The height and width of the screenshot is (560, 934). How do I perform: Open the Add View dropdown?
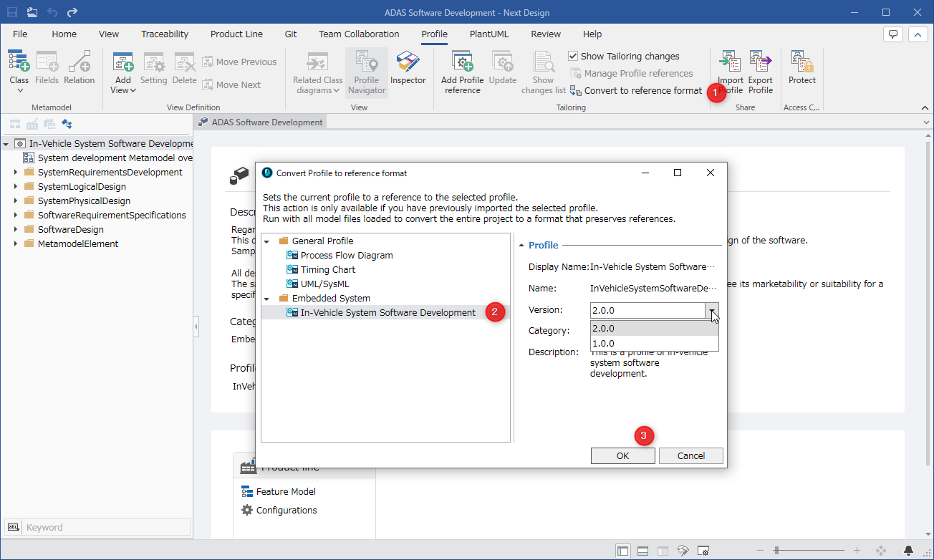[x=123, y=90]
